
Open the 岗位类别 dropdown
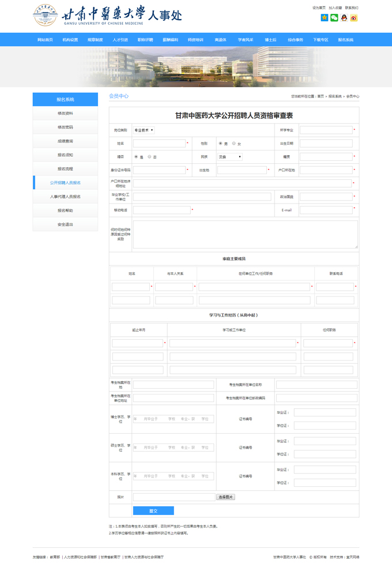(144, 130)
